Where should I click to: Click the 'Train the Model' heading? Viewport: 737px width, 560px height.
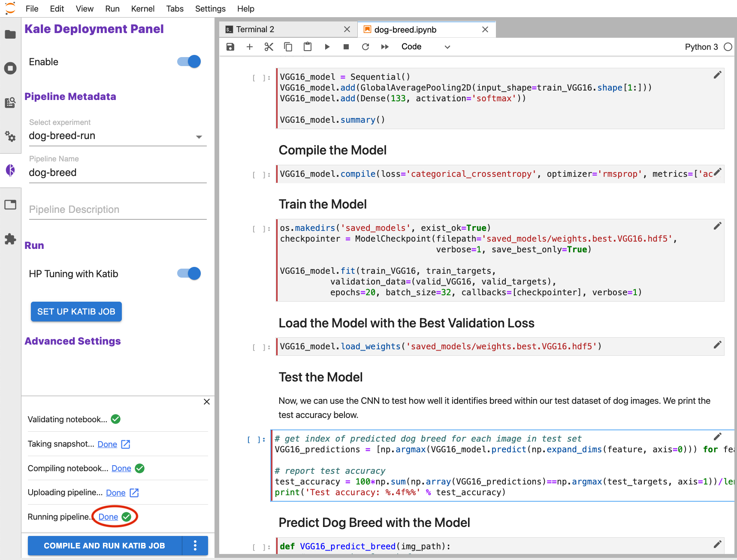[323, 204]
